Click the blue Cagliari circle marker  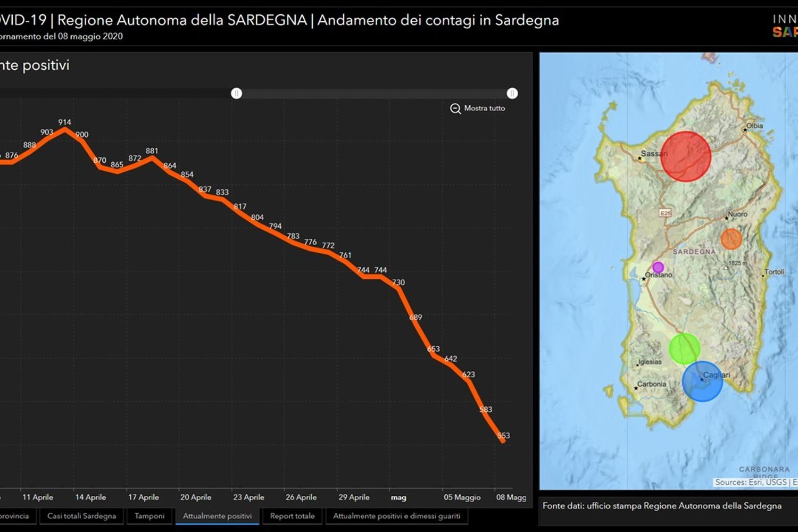point(702,381)
